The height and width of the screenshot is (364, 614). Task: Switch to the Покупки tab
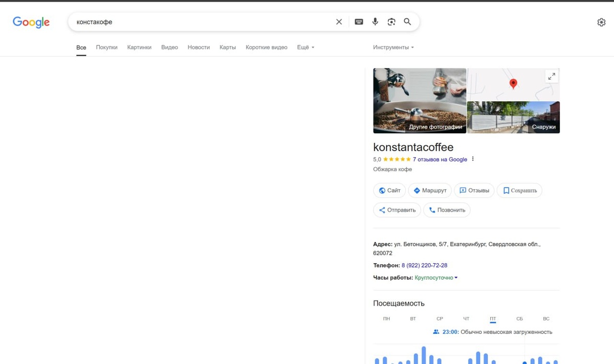(106, 48)
